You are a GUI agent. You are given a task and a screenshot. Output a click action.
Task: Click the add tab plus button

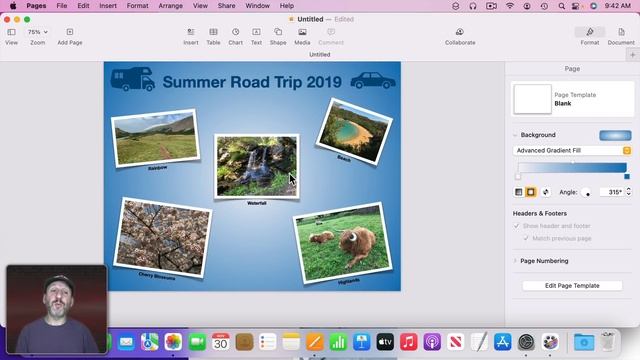point(633,55)
